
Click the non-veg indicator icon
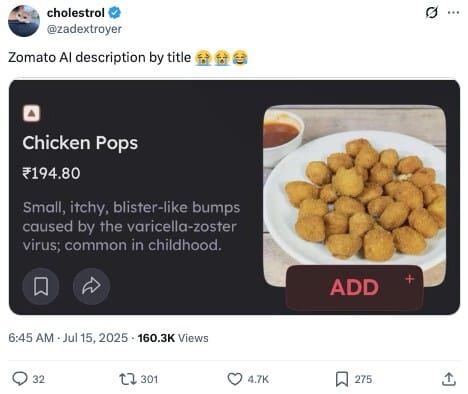(x=32, y=113)
